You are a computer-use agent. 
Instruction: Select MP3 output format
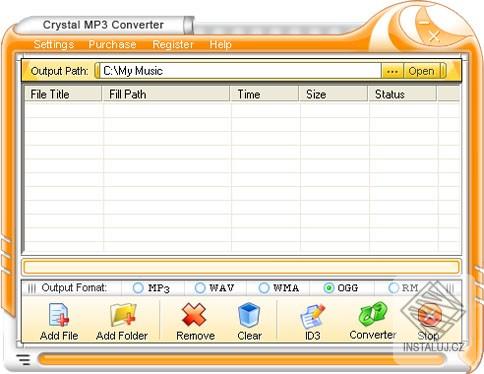point(138,288)
